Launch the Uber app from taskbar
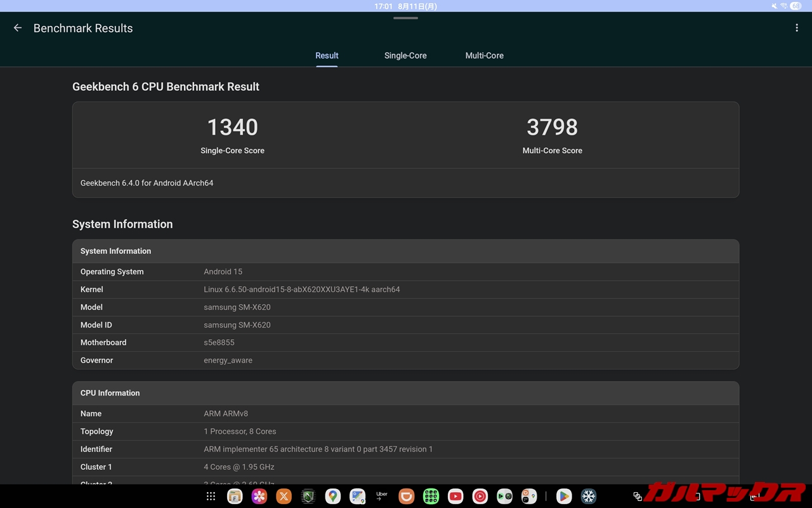This screenshot has height=508, width=812. coord(382,497)
